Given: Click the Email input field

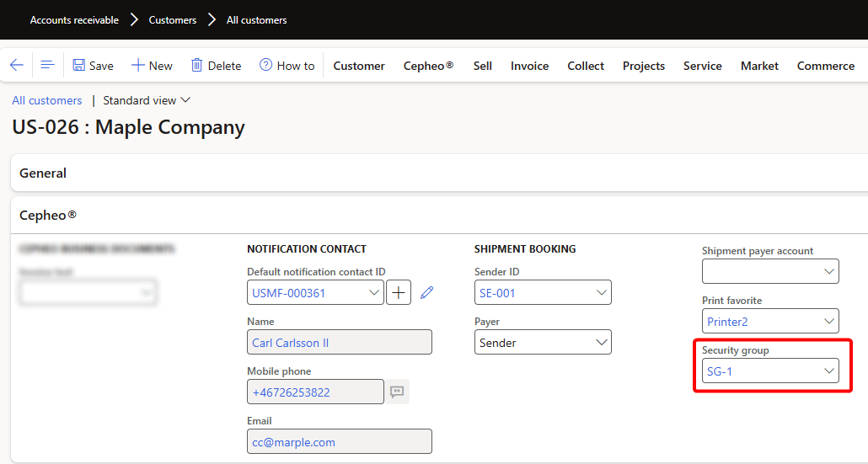Looking at the screenshot, I should [339, 441].
